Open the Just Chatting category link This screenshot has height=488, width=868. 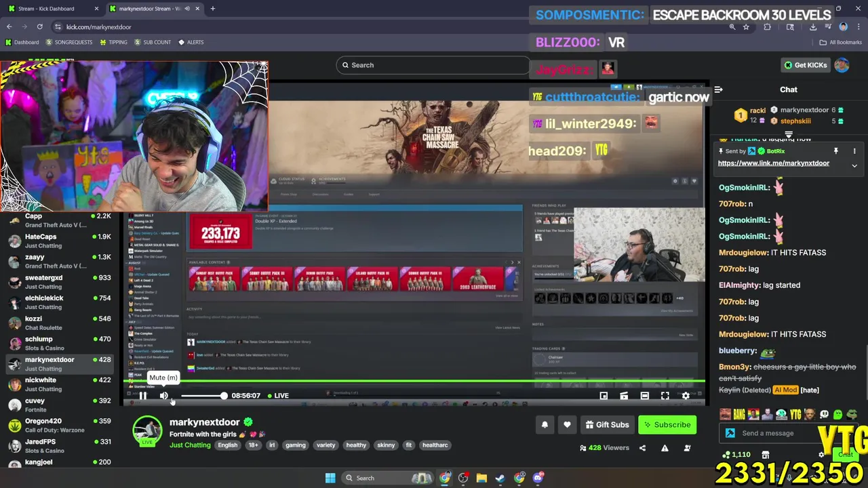190,445
